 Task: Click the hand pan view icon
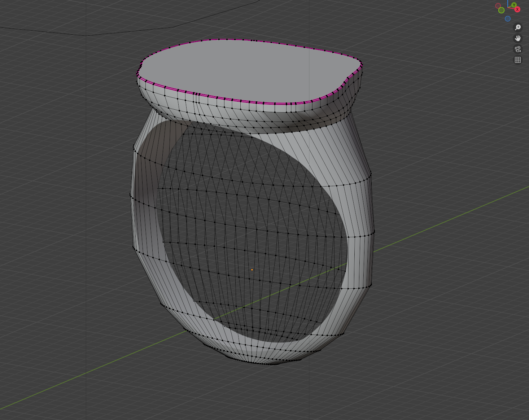coord(518,38)
